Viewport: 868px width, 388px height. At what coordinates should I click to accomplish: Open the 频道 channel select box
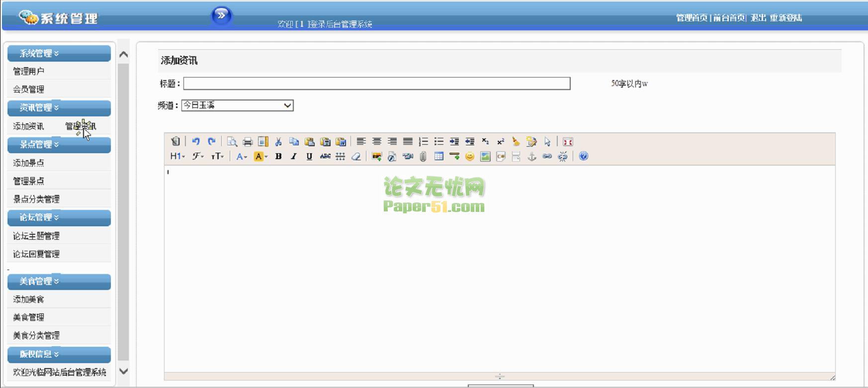(237, 105)
